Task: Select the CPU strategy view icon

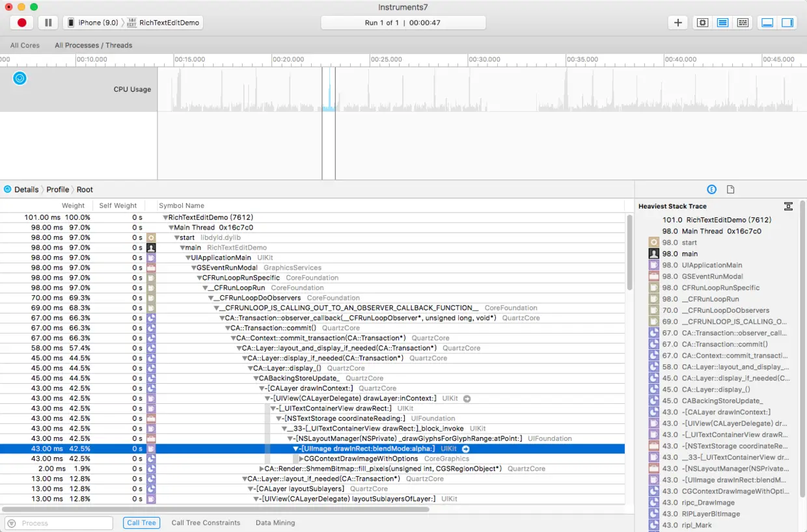Action: tap(702, 23)
